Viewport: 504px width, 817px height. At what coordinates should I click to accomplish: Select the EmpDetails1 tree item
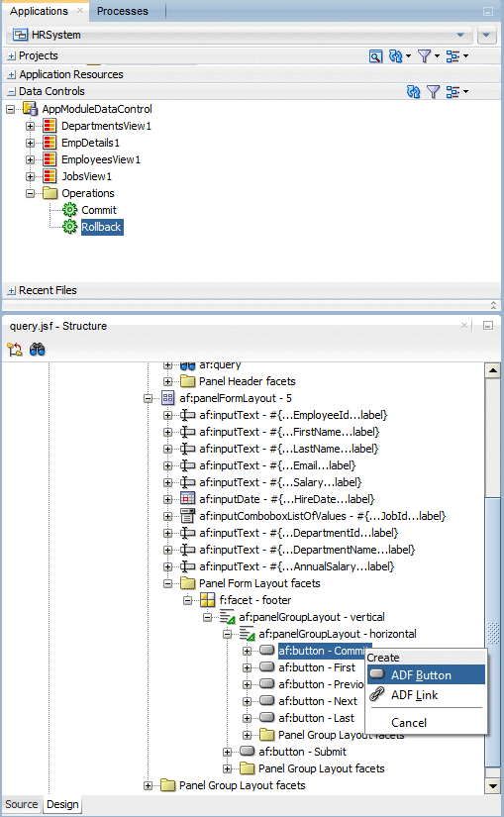(x=91, y=143)
